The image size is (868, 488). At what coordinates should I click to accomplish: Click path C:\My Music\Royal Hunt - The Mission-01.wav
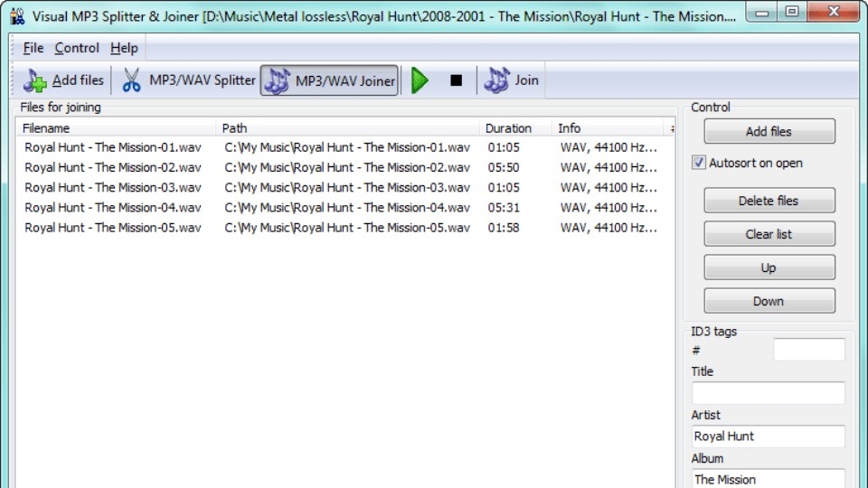click(x=347, y=147)
